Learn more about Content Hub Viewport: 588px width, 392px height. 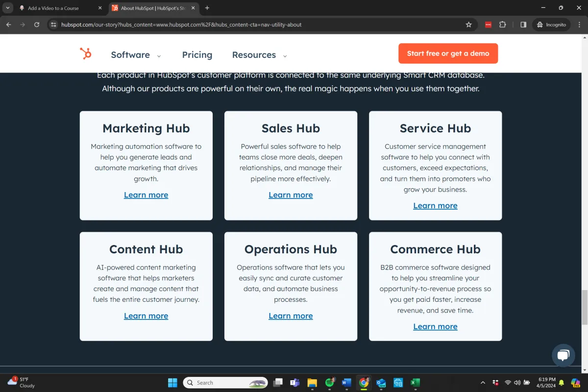[146, 316]
